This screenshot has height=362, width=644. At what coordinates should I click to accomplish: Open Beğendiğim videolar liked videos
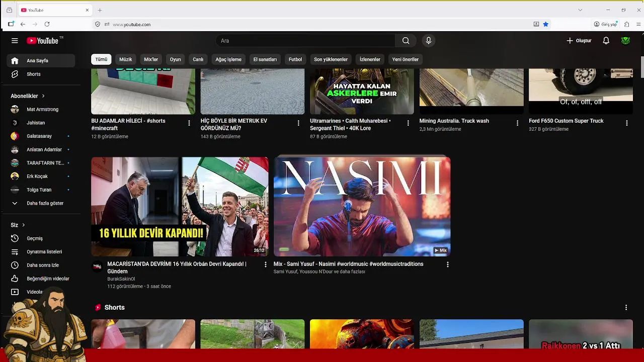(x=41, y=279)
